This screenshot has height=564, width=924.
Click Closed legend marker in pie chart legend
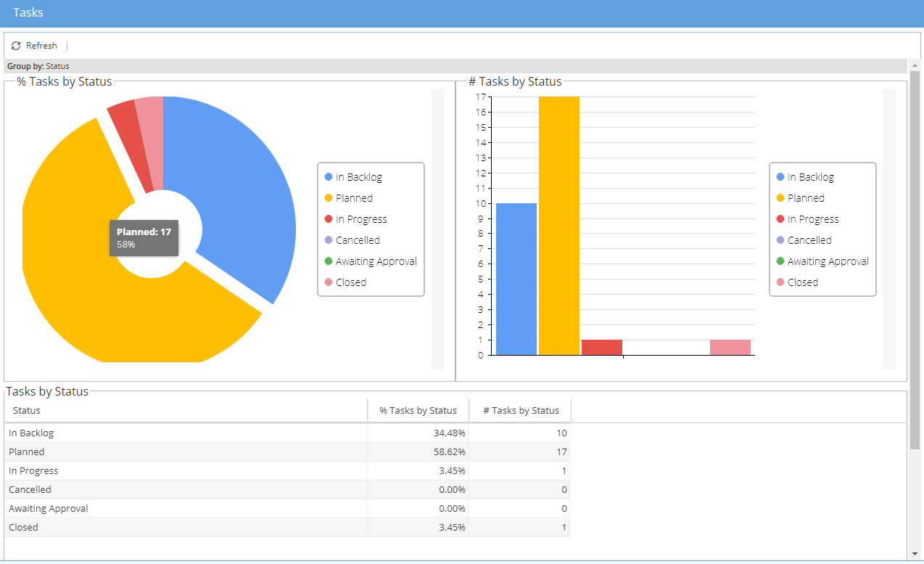pyautogui.click(x=329, y=282)
